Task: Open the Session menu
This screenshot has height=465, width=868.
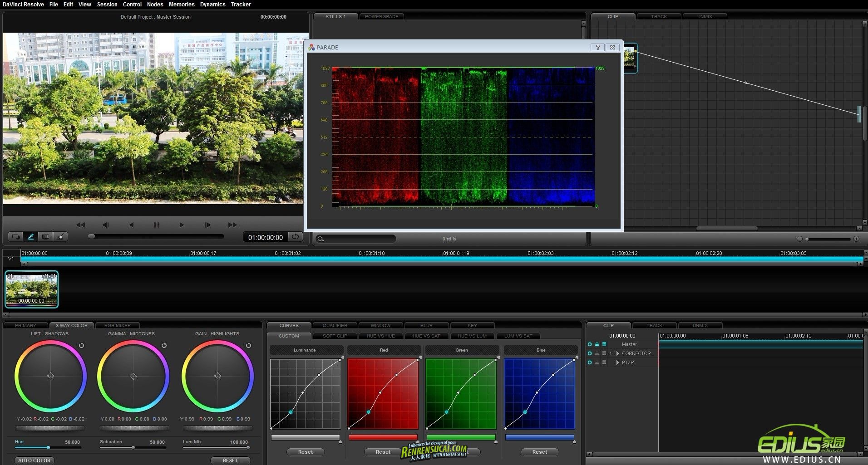Action: 107,5
